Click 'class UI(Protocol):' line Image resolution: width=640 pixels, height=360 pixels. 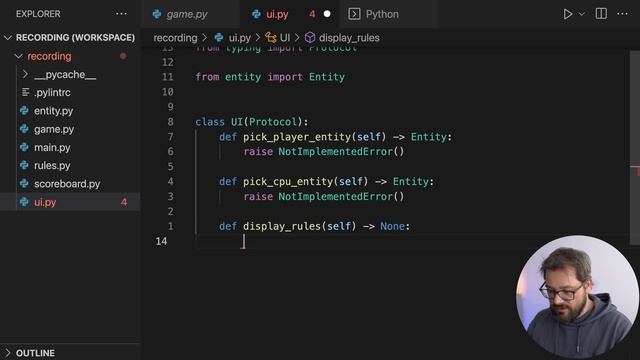(251, 122)
